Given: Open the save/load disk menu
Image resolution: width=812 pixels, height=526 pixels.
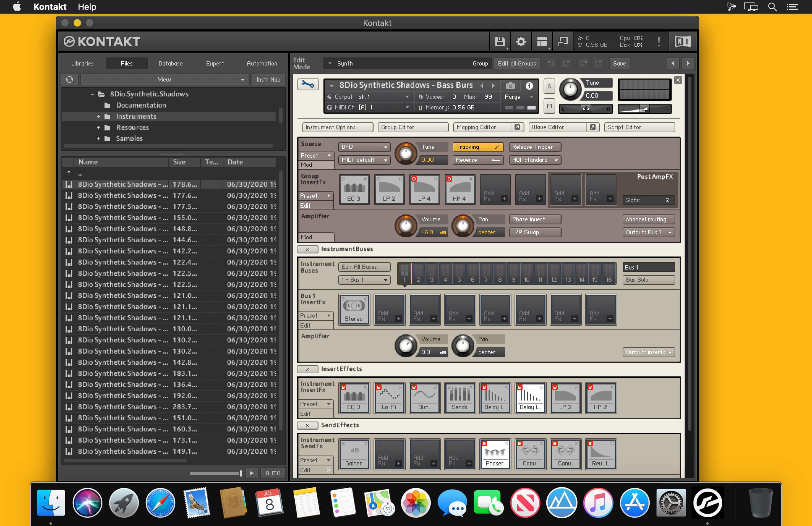Looking at the screenshot, I should pyautogui.click(x=500, y=42).
